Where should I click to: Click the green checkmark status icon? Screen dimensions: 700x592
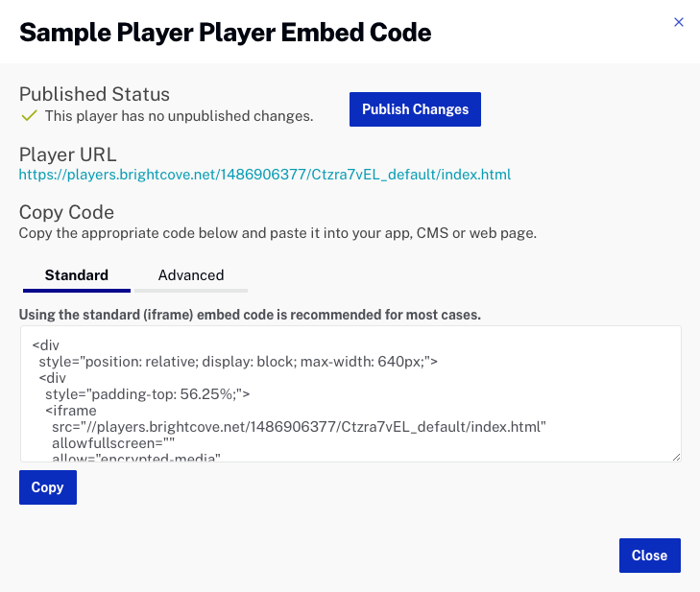click(x=29, y=116)
